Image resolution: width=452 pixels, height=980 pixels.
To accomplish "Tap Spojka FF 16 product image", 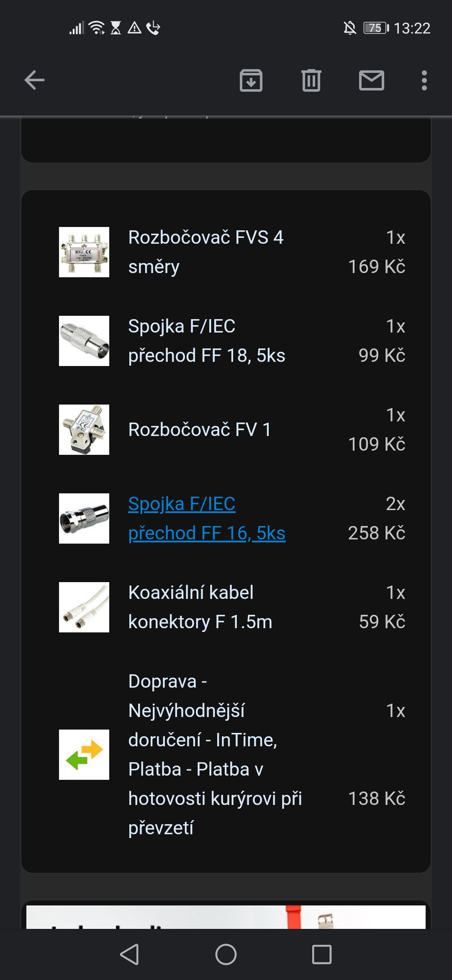I will click(x=84, y=518).
